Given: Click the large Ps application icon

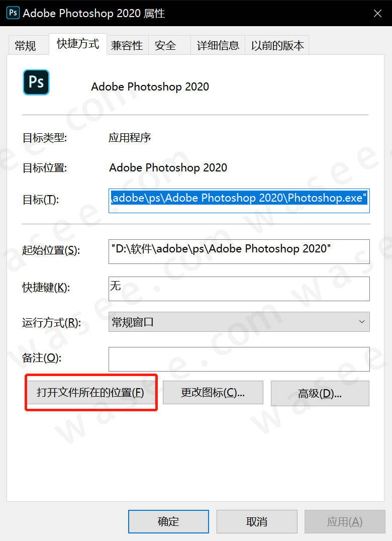Looking at the screenshot, I should [36, 82].
